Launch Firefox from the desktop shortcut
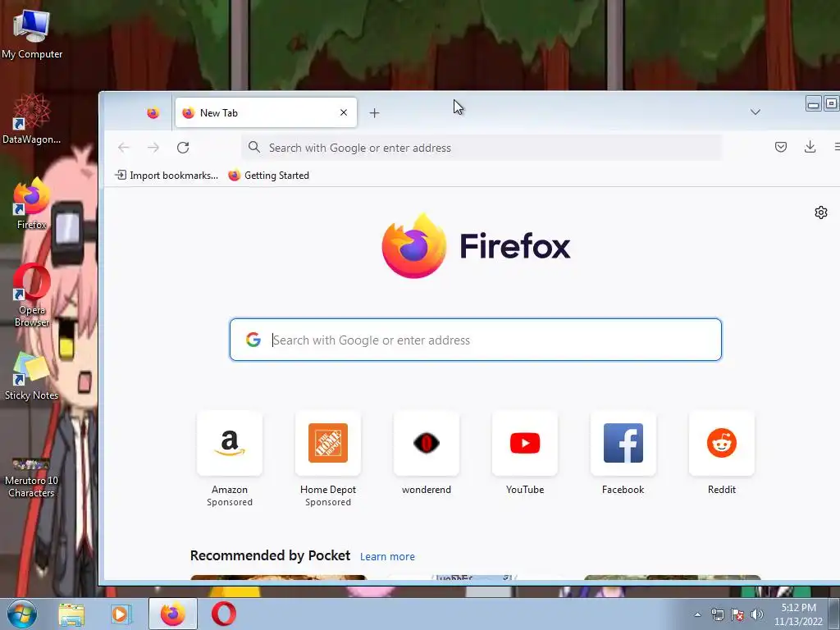 [32, 203]
